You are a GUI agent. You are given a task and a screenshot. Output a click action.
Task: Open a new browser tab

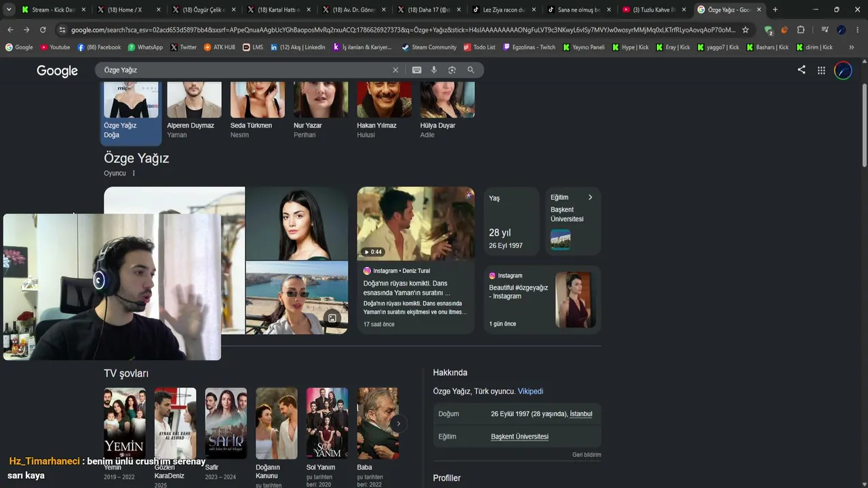pyautogui.click(x=775, y=9)
